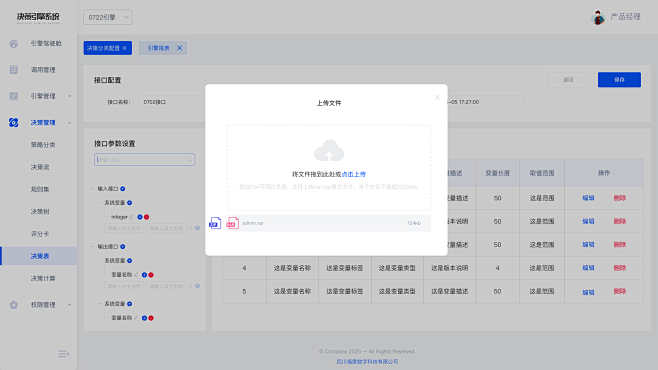This screenshot has width=658, height=370.
Task: Go to 策略分类 submenu item
Action: pos(43,145)
